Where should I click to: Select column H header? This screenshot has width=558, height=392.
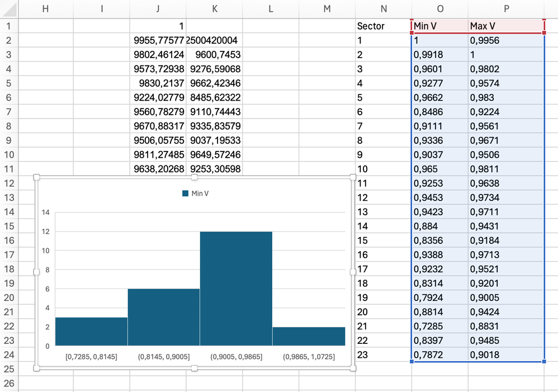[x=45, y=9]
